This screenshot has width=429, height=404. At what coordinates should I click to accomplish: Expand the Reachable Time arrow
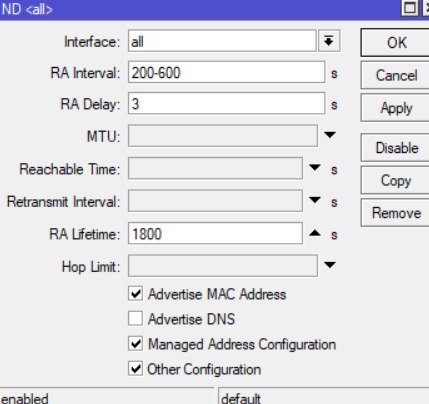pos(315,167)
